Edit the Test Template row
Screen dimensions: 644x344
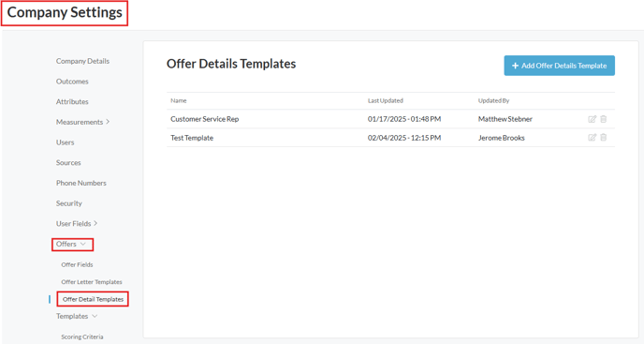coord(592,138)
